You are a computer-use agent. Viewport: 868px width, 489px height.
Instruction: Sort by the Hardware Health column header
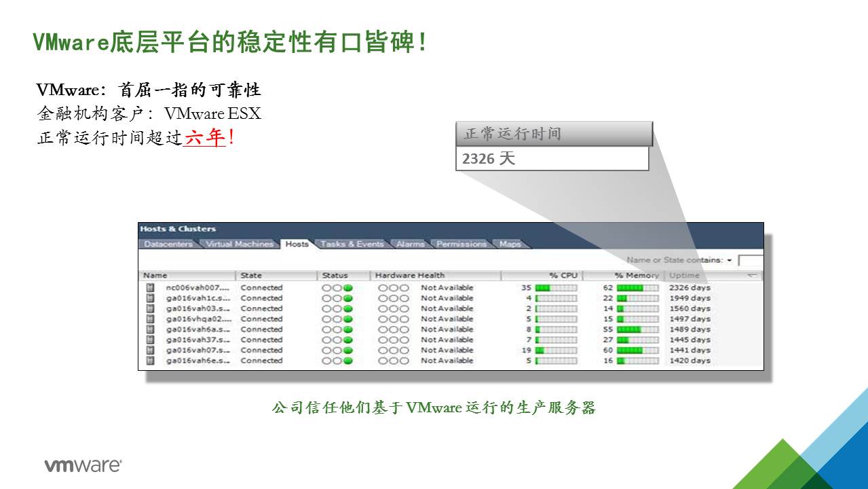pyautogui.click(x=436, y=276)
